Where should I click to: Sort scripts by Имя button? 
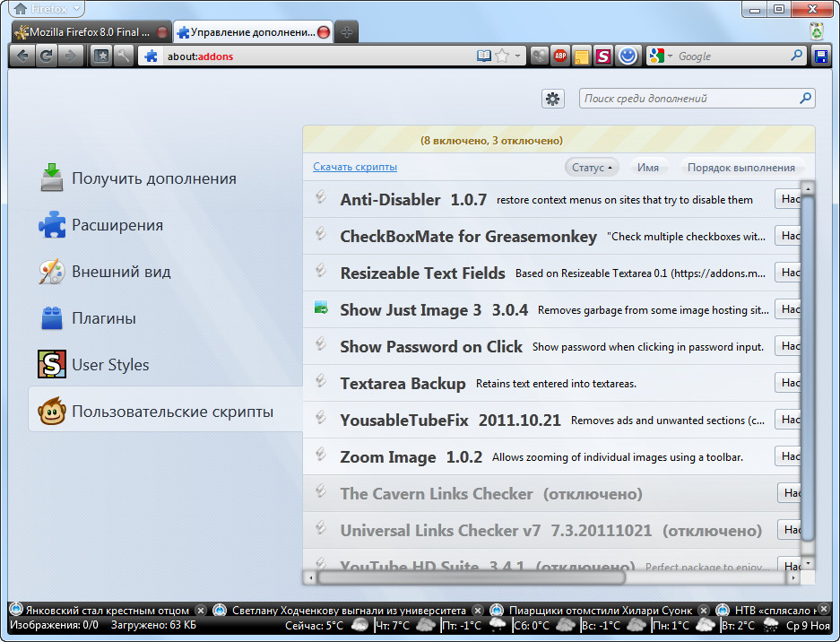pos(647,167)
